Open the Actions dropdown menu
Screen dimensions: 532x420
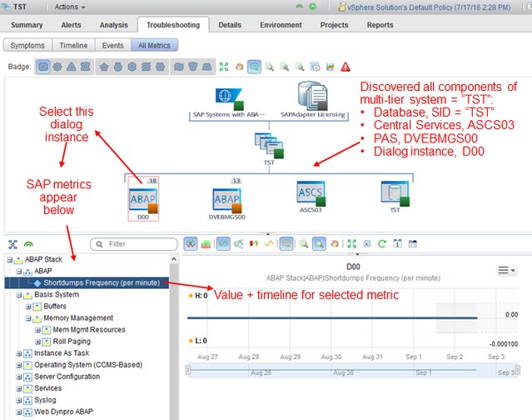coord(70,7)
